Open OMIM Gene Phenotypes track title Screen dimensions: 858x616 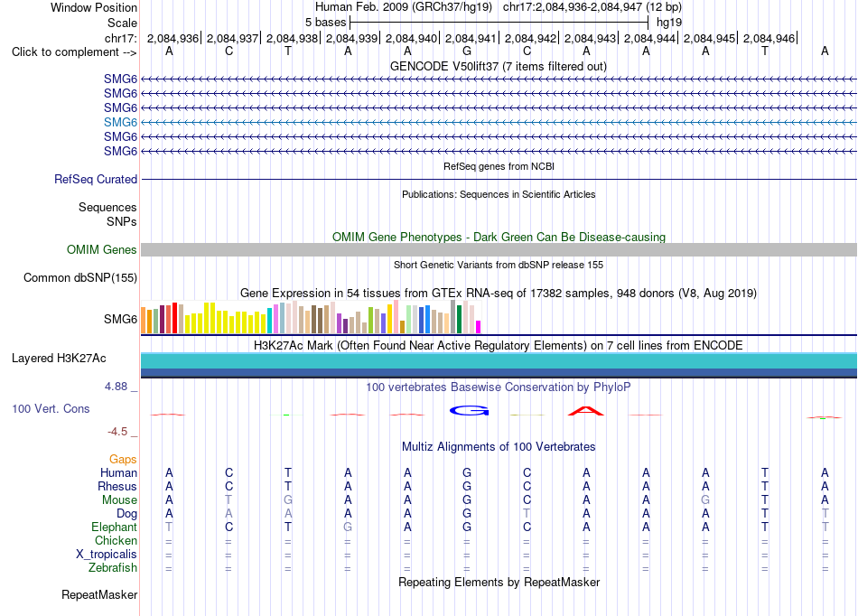tap(499, 237)
